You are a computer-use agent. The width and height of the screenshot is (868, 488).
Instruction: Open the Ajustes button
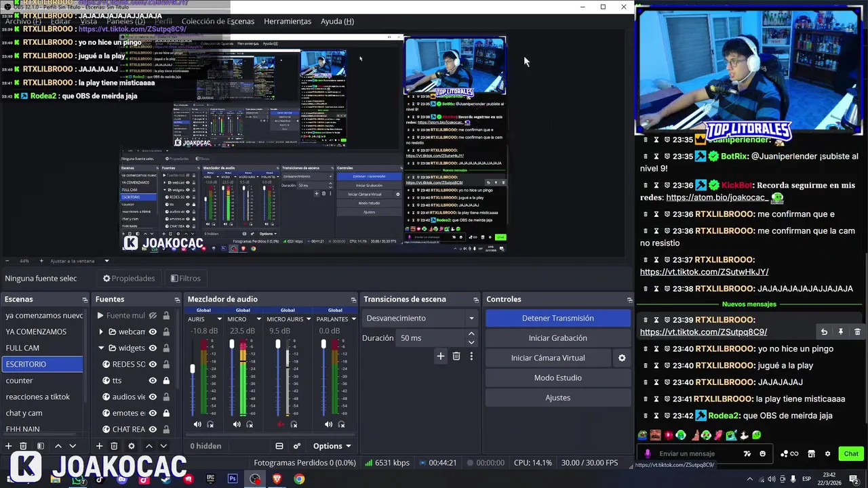pyautogui.click(x=558, y=398)
